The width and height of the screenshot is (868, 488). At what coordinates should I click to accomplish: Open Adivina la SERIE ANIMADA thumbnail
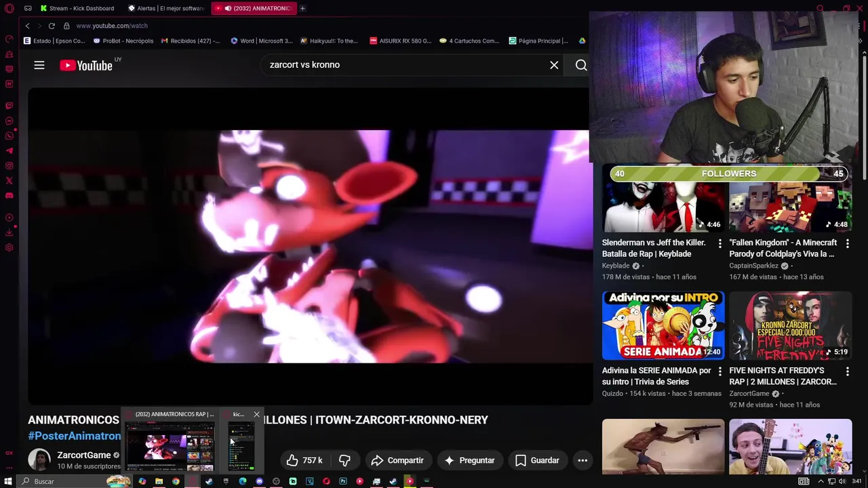[x=663, y=326]
